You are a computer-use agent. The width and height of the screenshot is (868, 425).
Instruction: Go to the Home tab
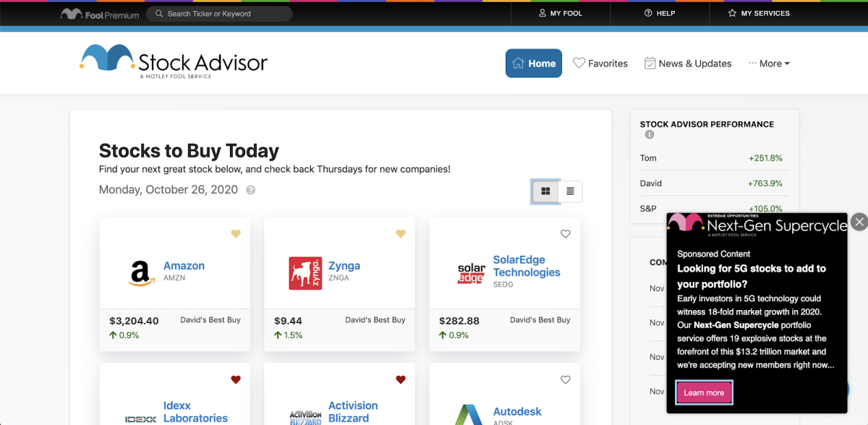click(534, 64)
